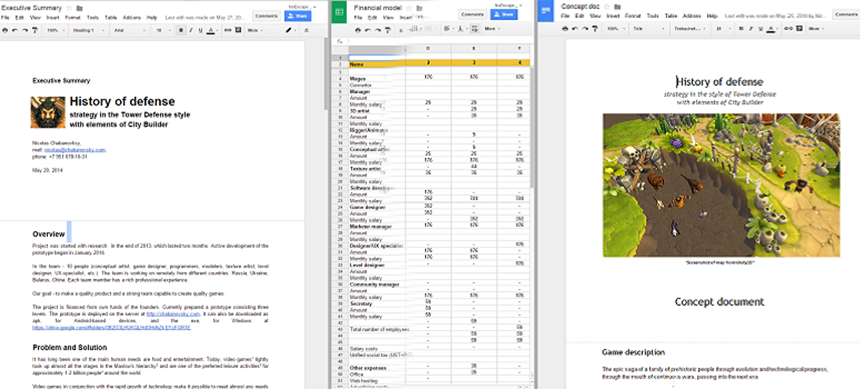The width and height of the screenshot is (860, 389).
Task: Click Comments button in Financial model
Action: point(472,14)
